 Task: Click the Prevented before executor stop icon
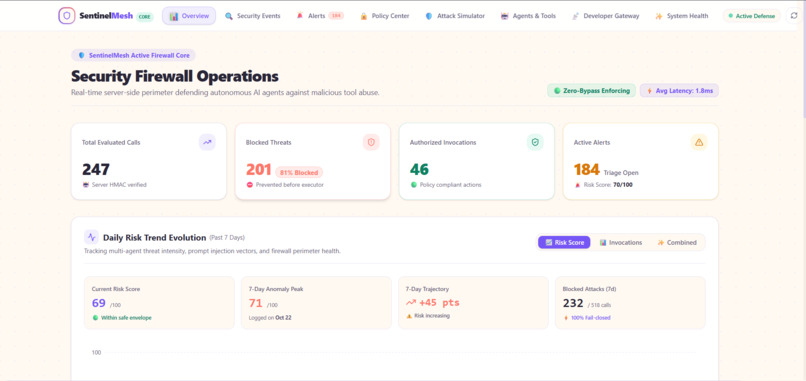pyautogui.click(x=249, y=185)
